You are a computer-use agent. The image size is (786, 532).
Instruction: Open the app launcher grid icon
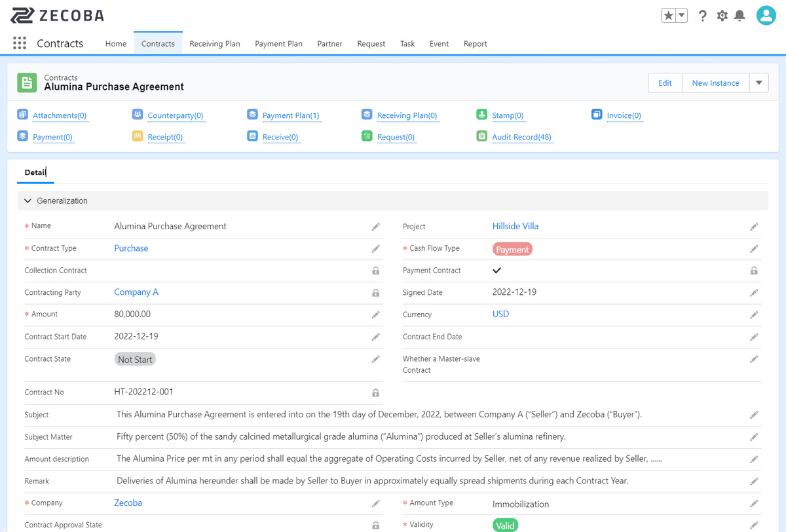coord(20,44)
